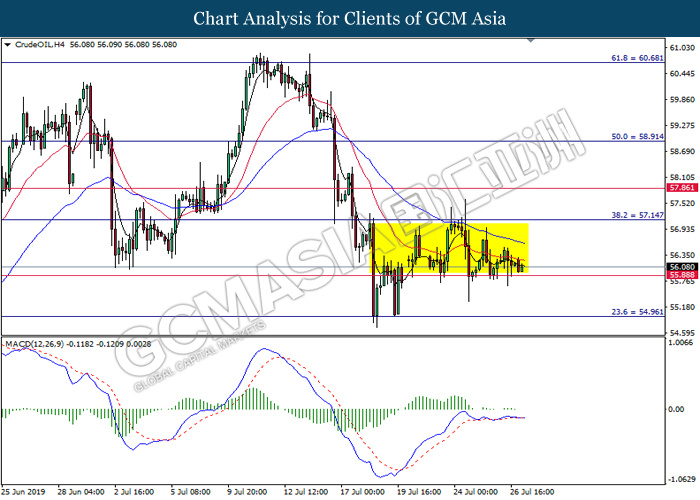Click the 58.105 price scale value
Viewport: 700px width, 500px height.
[x=683, y=178]
